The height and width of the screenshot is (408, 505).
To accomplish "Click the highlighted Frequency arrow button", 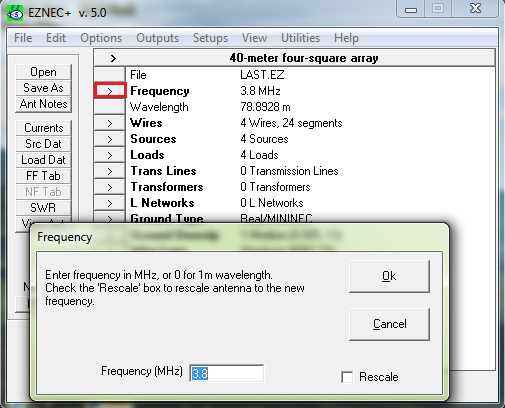I will tap(110, 91).
